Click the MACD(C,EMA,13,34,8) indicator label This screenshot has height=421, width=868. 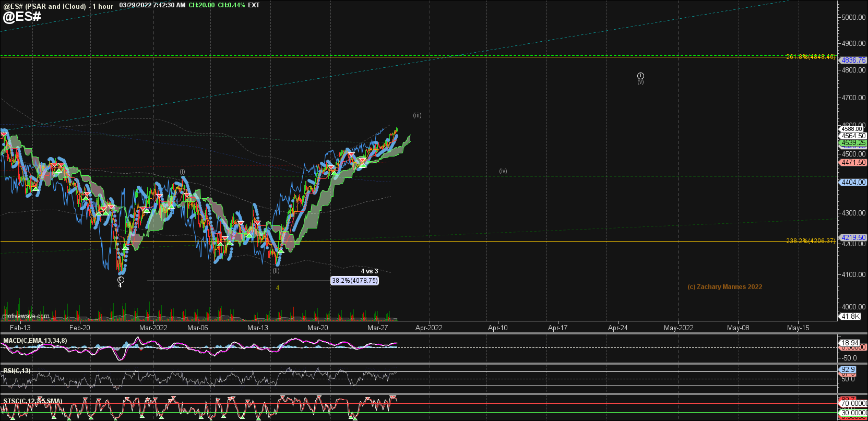35,341
